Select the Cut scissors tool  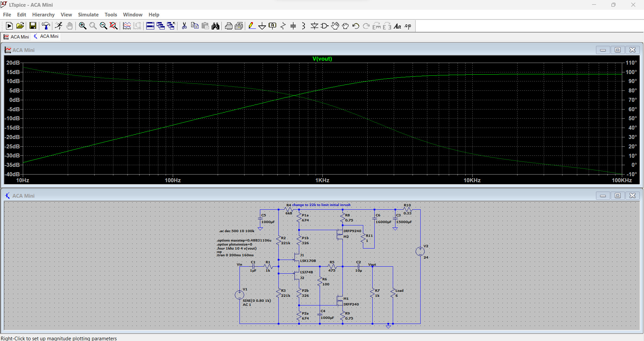coord(184,26)
